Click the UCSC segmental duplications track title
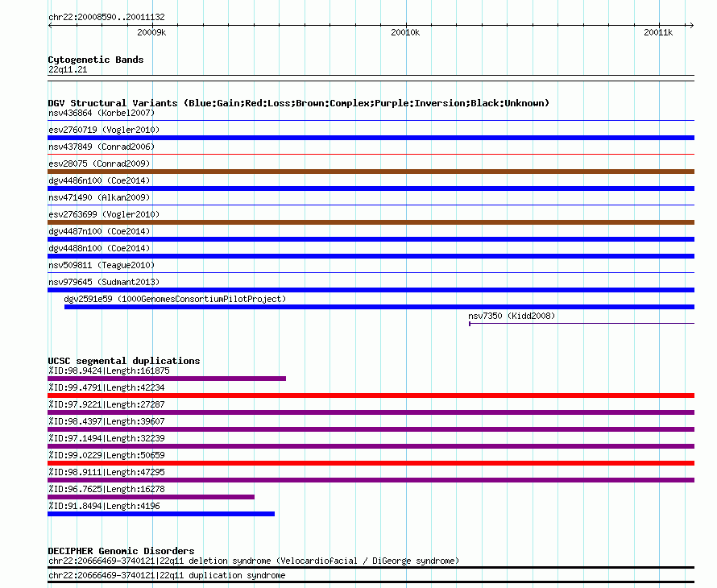The height and width of the screenshot is (588, 717). coord(124,361)
